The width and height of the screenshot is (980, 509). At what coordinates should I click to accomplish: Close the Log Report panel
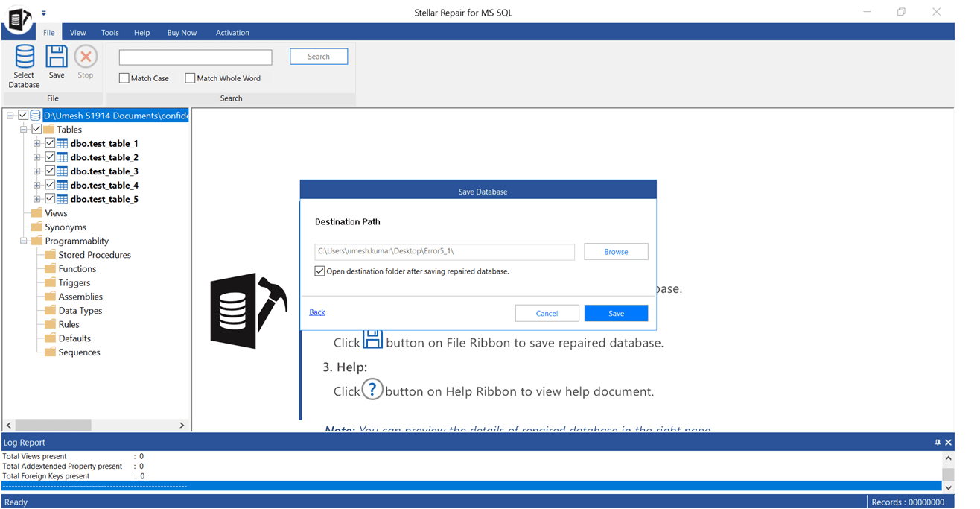coord(948,443)
